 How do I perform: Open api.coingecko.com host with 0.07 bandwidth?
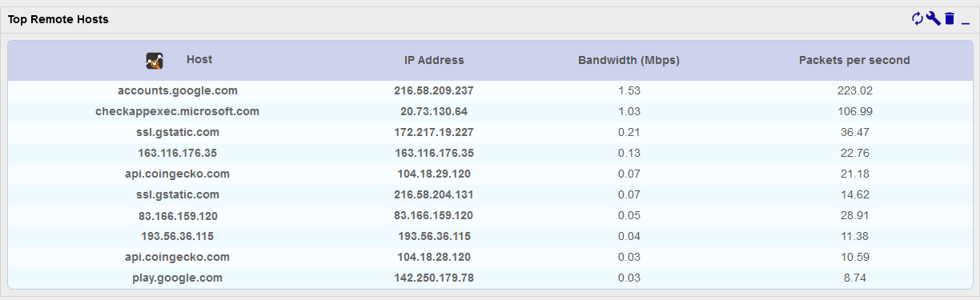point(178,174)
